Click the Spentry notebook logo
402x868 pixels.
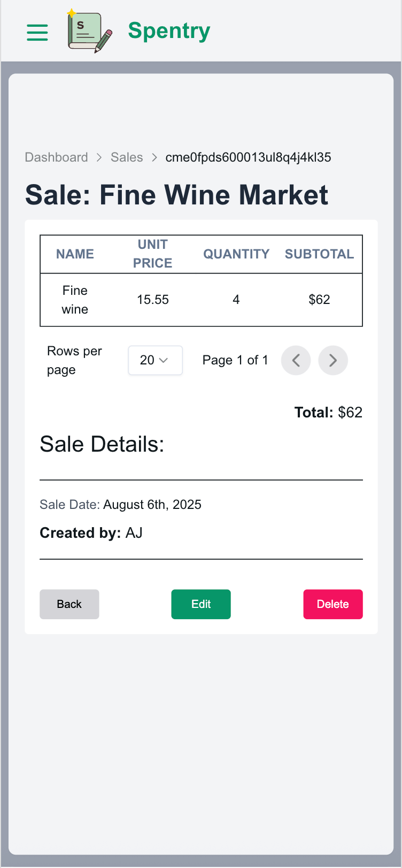(89, 31)
